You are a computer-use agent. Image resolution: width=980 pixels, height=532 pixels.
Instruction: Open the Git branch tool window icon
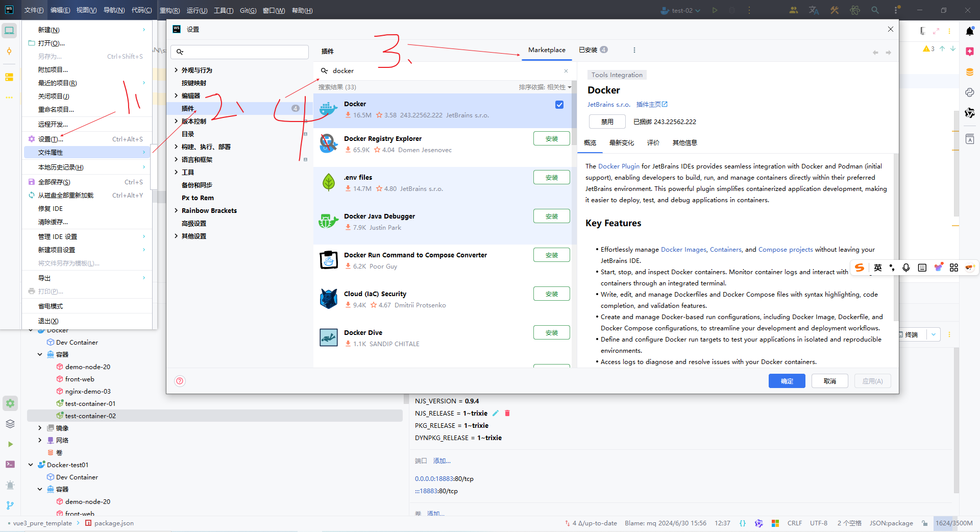point(10,505)
